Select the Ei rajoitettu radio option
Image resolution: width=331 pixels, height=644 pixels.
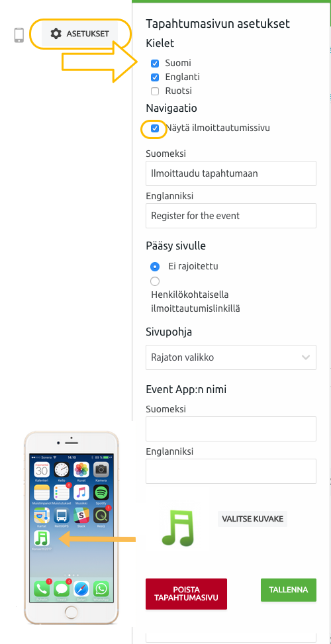click(x=155, y=267)
